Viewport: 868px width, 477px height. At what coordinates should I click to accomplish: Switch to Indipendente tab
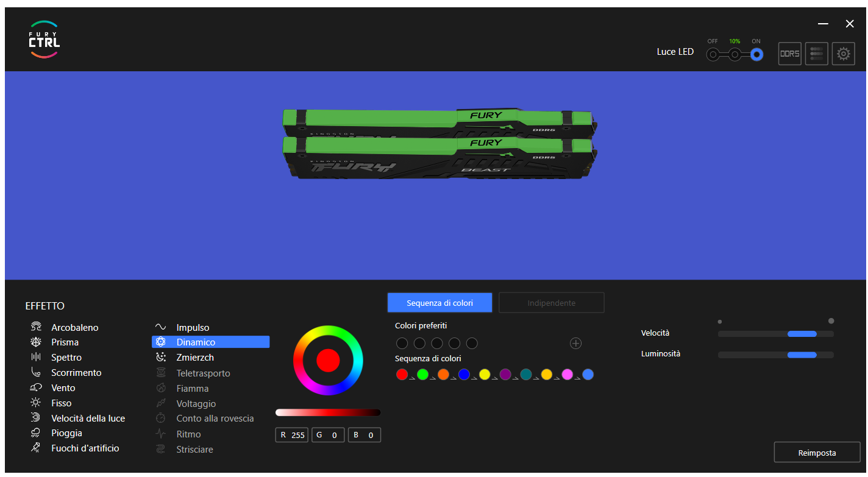552,303
